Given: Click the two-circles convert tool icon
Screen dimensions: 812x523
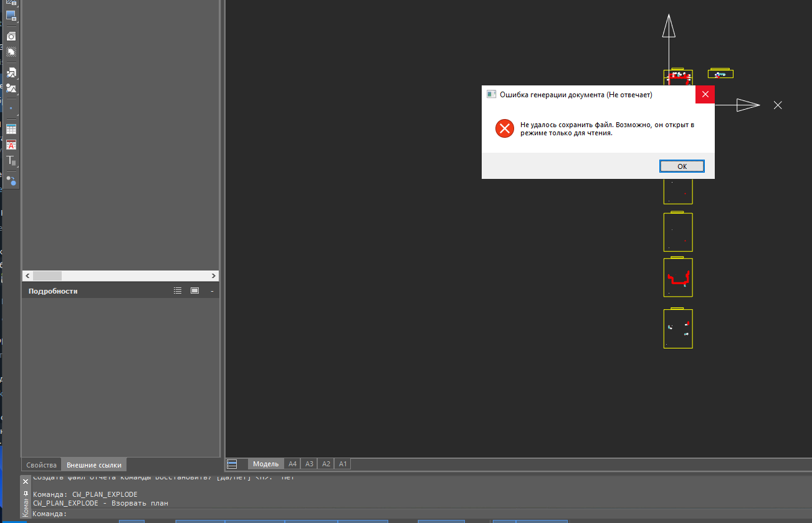Looking at the screenshot, I should tap(11, 180).
